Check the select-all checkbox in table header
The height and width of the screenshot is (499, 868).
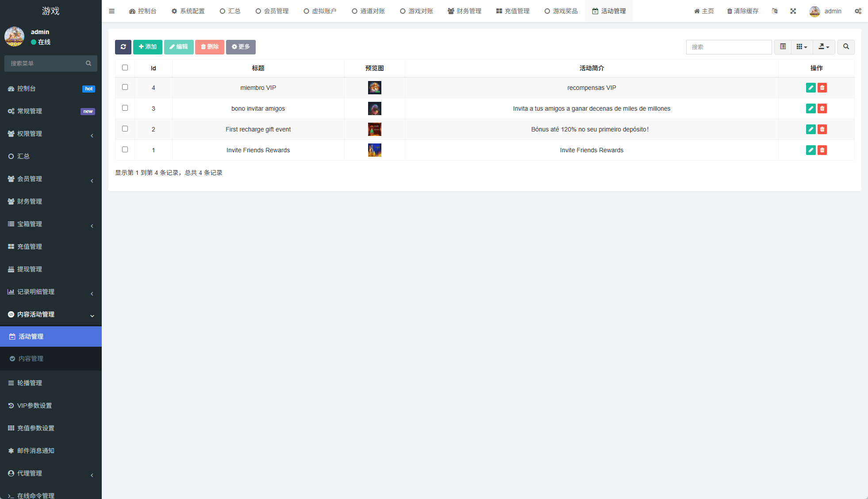(125, 68)
